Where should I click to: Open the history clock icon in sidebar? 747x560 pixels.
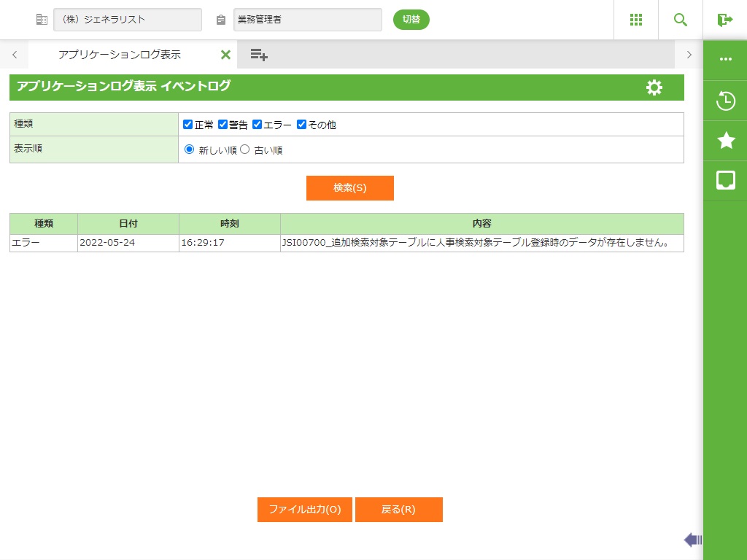pyautogui.click(x=725, y=101)
